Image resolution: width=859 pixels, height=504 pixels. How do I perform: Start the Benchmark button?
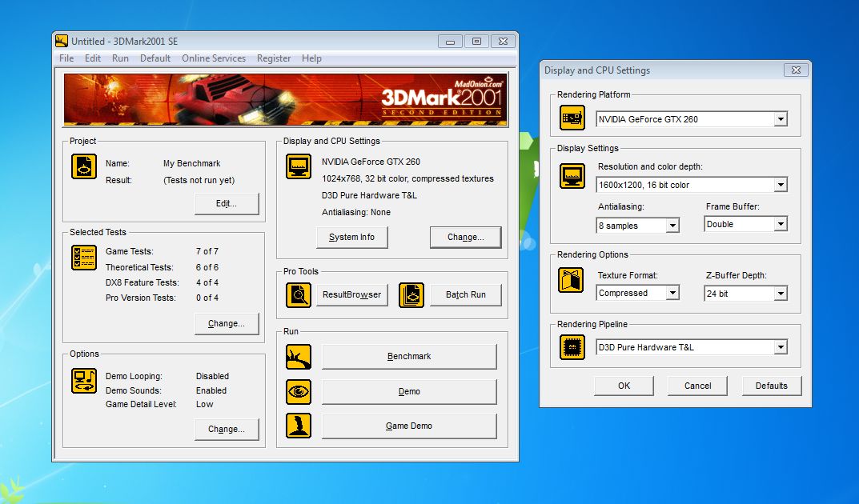pos(409,356)
